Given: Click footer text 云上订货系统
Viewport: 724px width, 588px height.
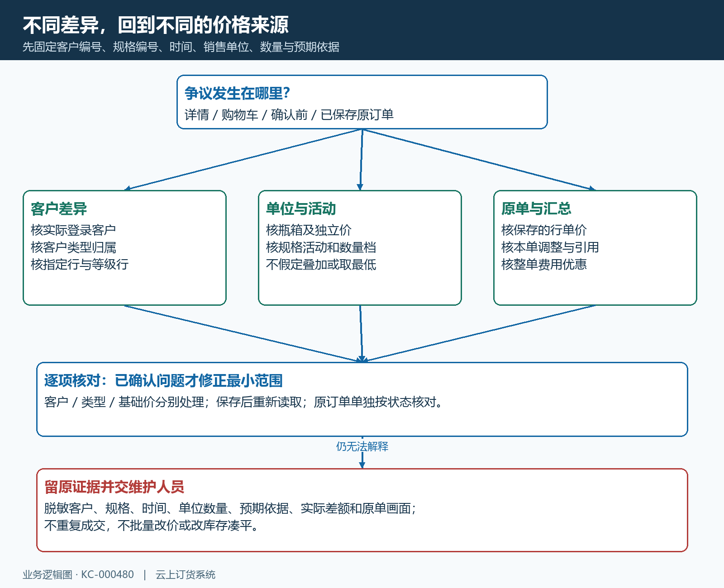Looking at the screenshot, I should 186,574.
